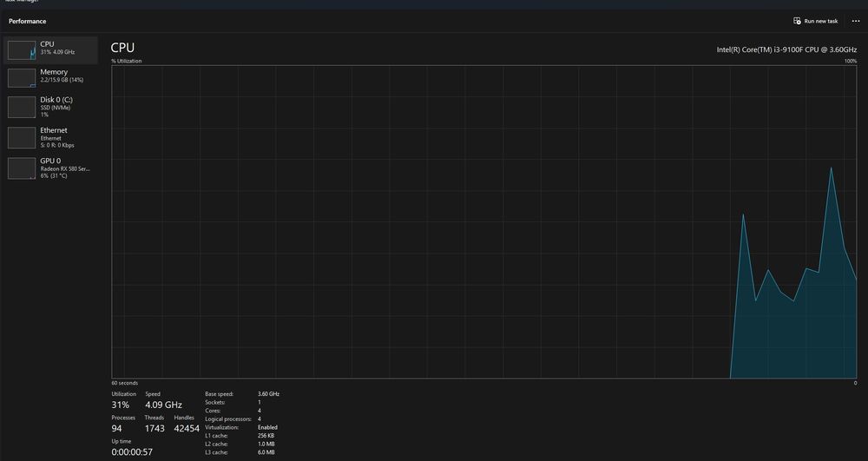Click the Handles label
This screenshot has width=868, height=461.
tap(184, 418)
